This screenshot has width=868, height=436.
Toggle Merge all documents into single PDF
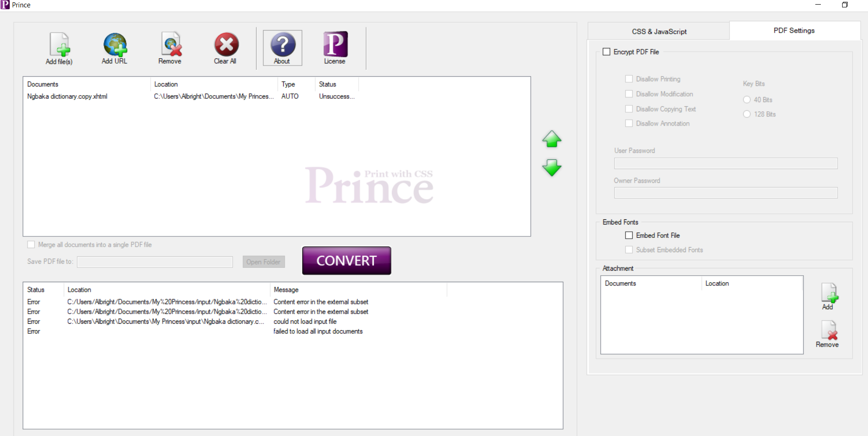(x=31, y=245)
